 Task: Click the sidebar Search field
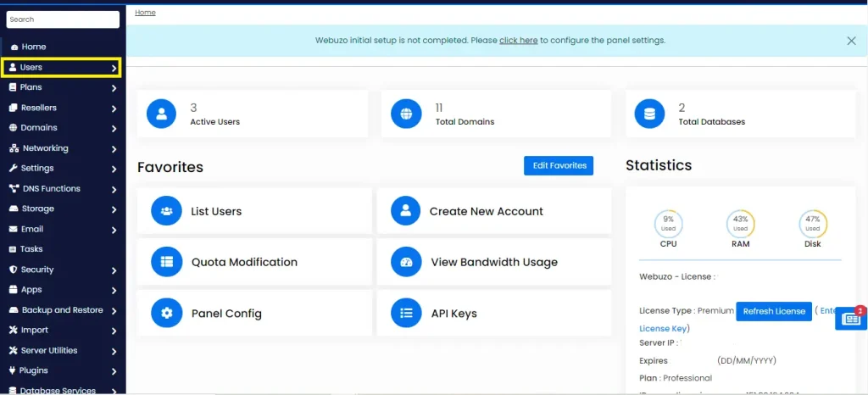[63, 19]
